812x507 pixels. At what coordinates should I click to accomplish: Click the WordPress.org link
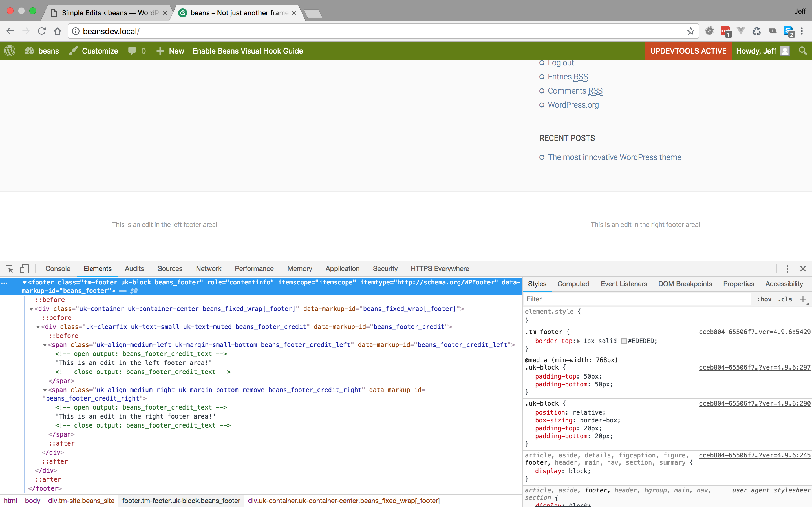pyautogui.click(x=573, y=104)
